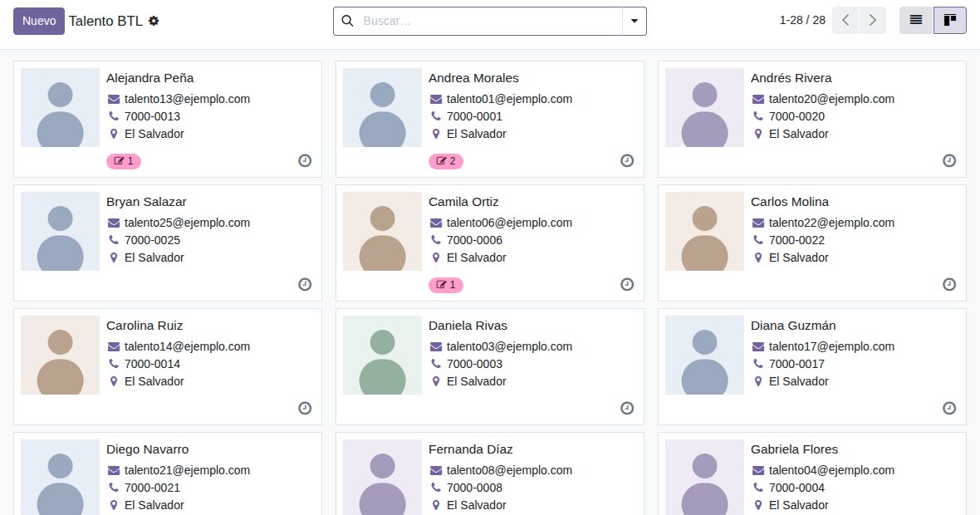Open Fernanda Díaz avatar thumbnail
The width and height of the screenshot is (980, 515).
tap(383, 477)
